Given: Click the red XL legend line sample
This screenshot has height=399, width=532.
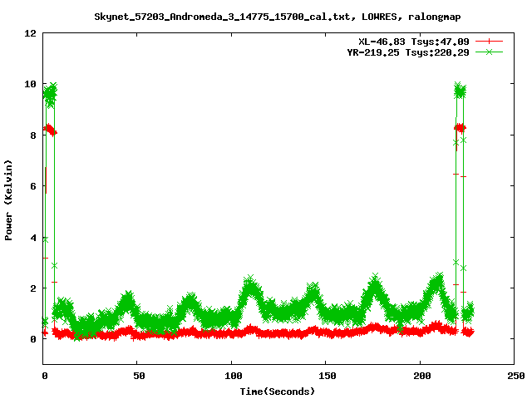Looking at the screenshot, I should [x=489, y=42].
